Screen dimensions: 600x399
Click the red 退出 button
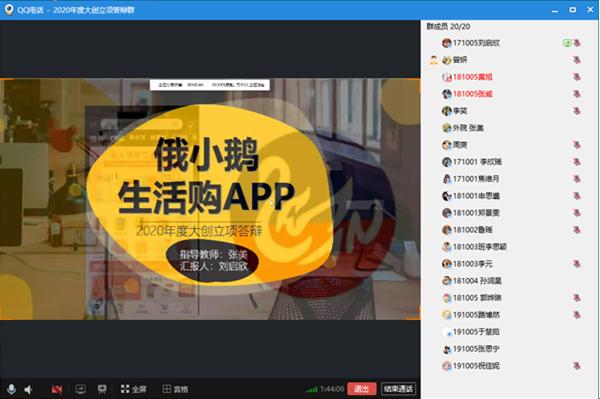362,389
